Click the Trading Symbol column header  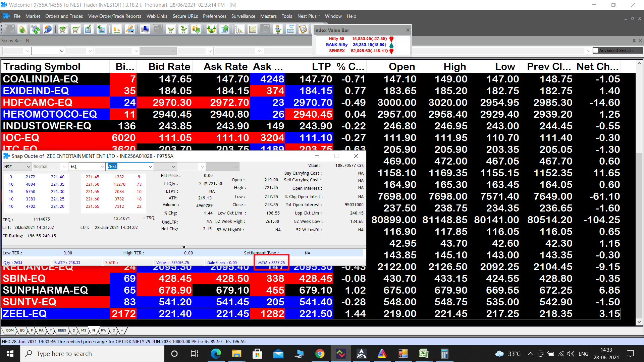pos(55,67)
